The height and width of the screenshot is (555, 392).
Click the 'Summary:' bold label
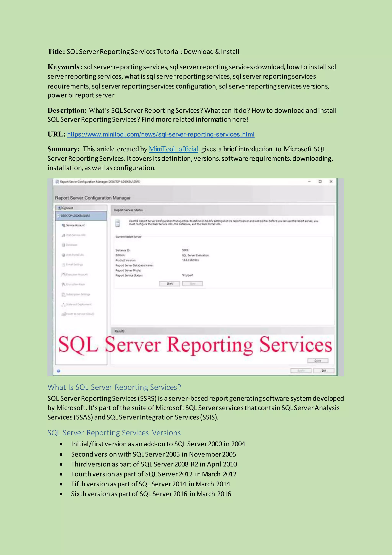coord(64,149)
